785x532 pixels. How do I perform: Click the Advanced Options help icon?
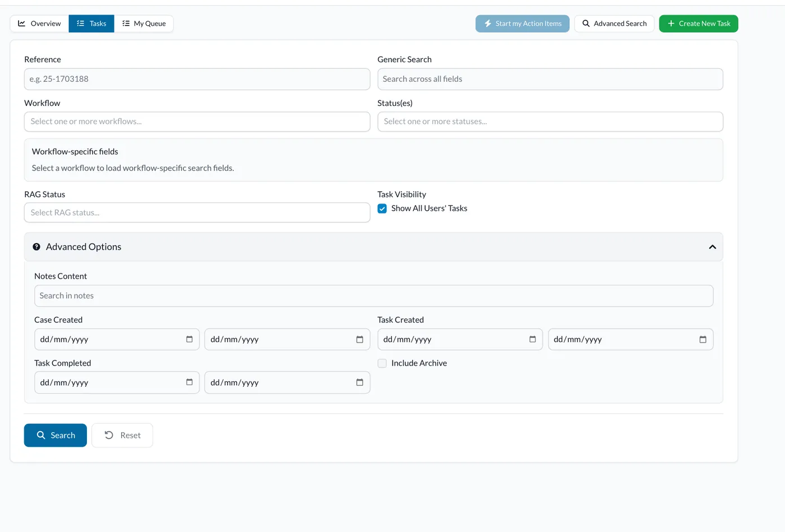36,247
